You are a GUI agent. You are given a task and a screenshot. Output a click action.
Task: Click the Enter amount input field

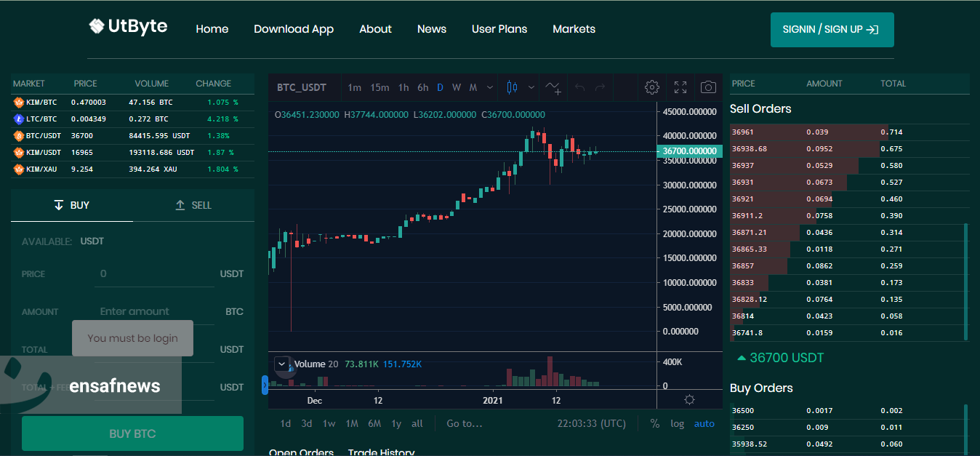[154, 311]
